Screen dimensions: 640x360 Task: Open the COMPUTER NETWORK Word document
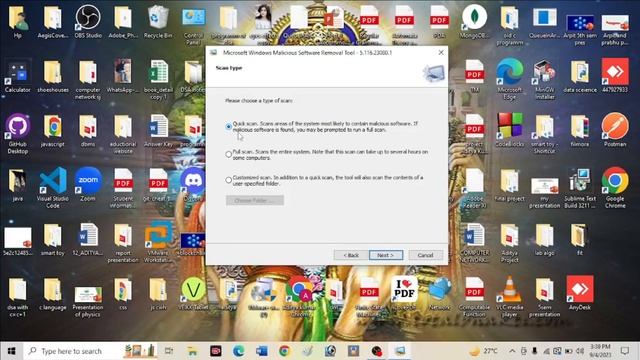[474, 242]
